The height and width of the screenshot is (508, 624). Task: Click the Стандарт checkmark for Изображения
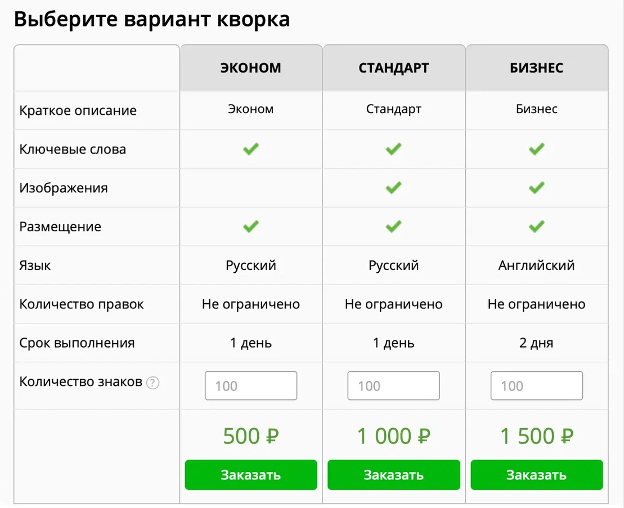(394, 187)
